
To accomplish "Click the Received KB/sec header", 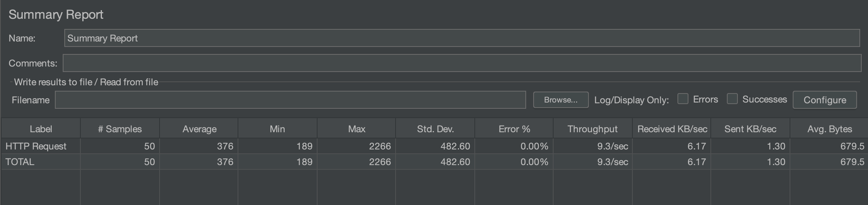I will click(x=672, y=129).
